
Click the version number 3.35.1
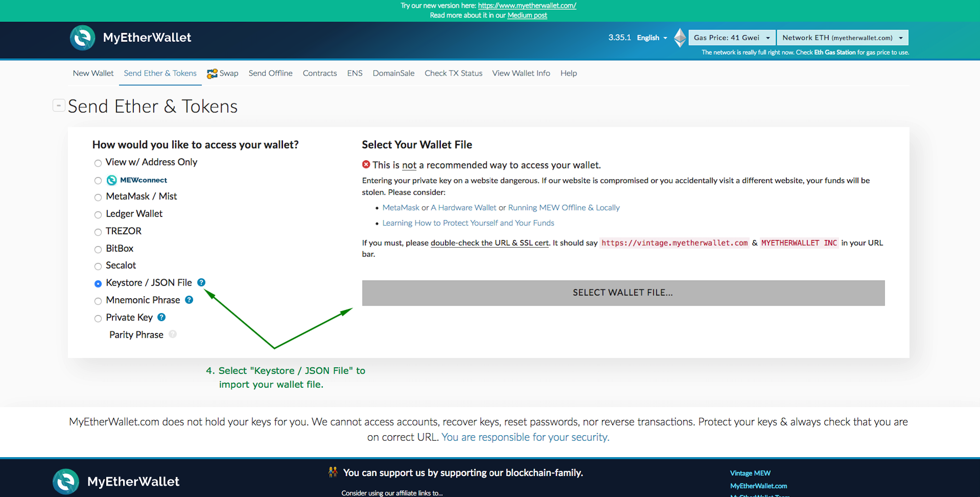pyautogui.click(x=619, y=37)
